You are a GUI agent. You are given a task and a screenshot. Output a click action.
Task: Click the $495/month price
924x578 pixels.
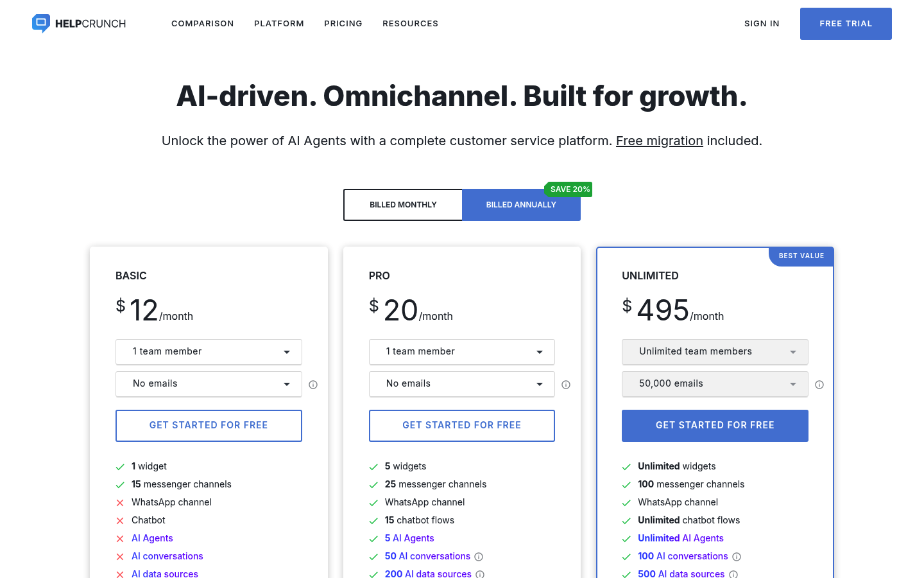(x=672, y=310)
